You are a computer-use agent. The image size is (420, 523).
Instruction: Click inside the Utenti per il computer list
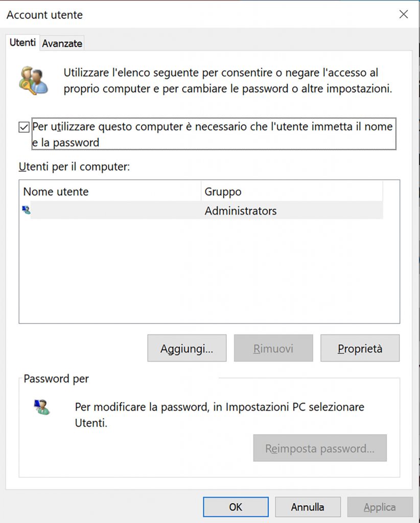(x=204, y=266)
